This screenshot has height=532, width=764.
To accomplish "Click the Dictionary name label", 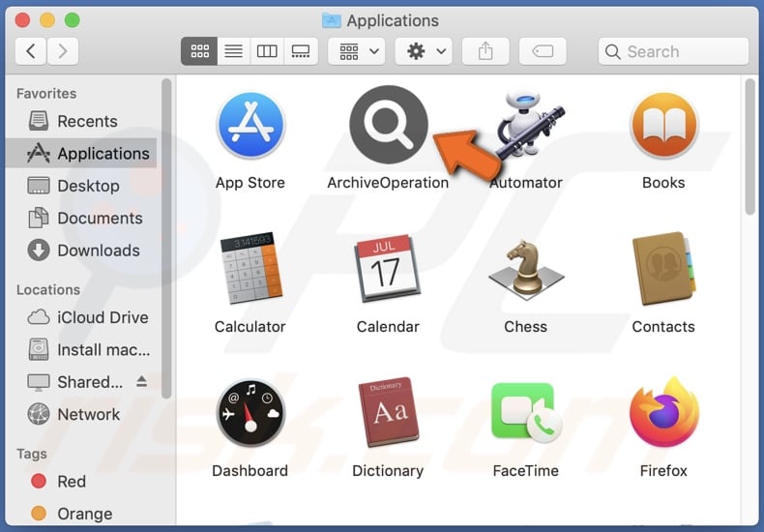I will pyautogui.click(x=388, y=471).
